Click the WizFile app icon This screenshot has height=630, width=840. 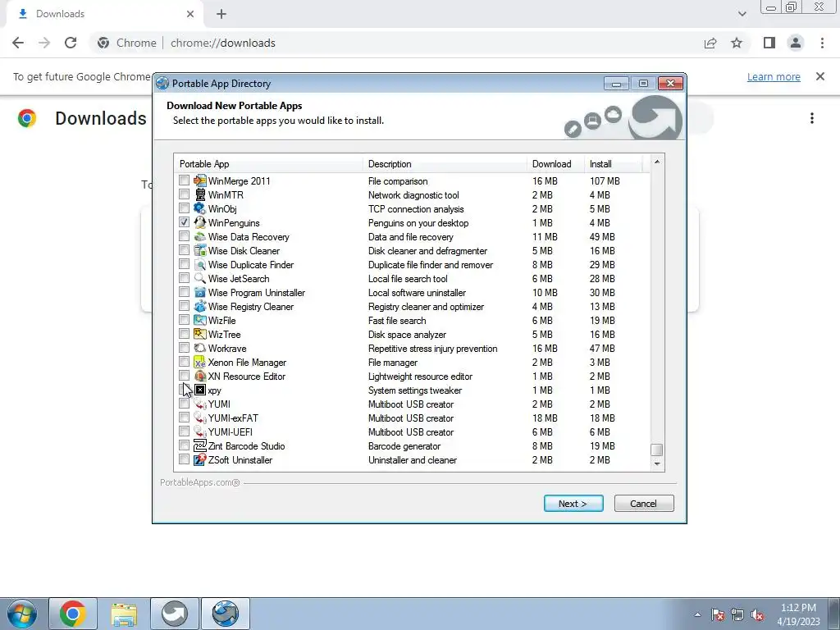[x=200, y=320]
